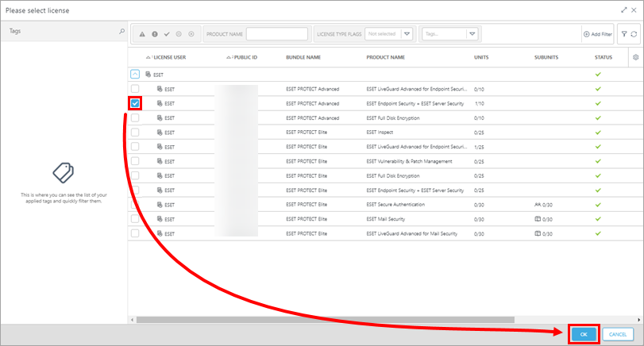Click the mailbox subunit icon in ESET Mail Security row
Viewport: 644px width, 346px height.
[x=538, y=219]
